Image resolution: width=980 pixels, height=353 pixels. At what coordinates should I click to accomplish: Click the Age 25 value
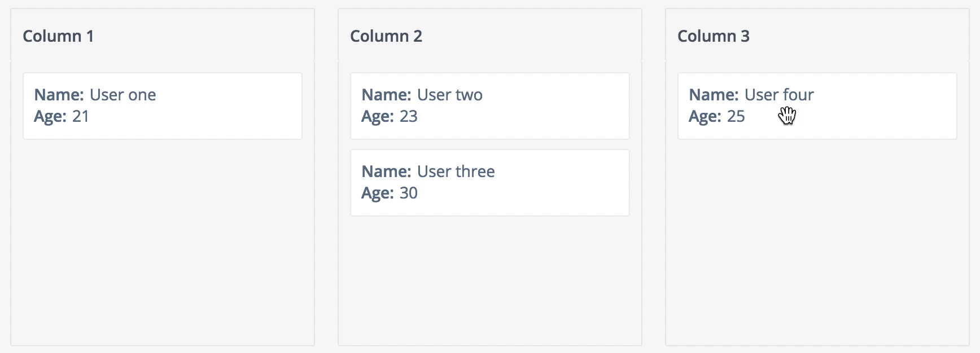[736, 117]
